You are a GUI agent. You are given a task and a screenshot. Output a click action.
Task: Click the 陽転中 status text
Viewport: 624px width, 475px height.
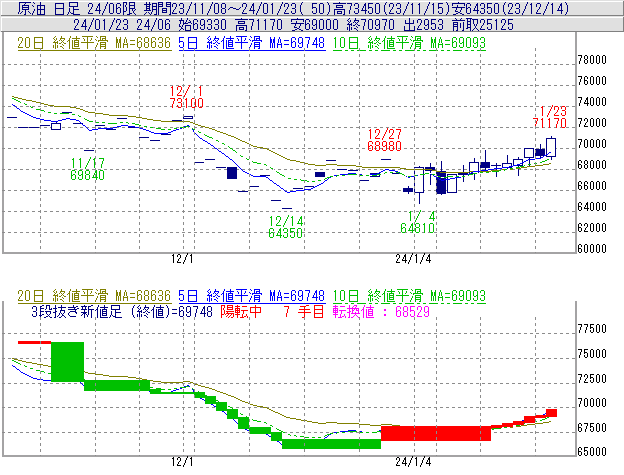[241, 311]
